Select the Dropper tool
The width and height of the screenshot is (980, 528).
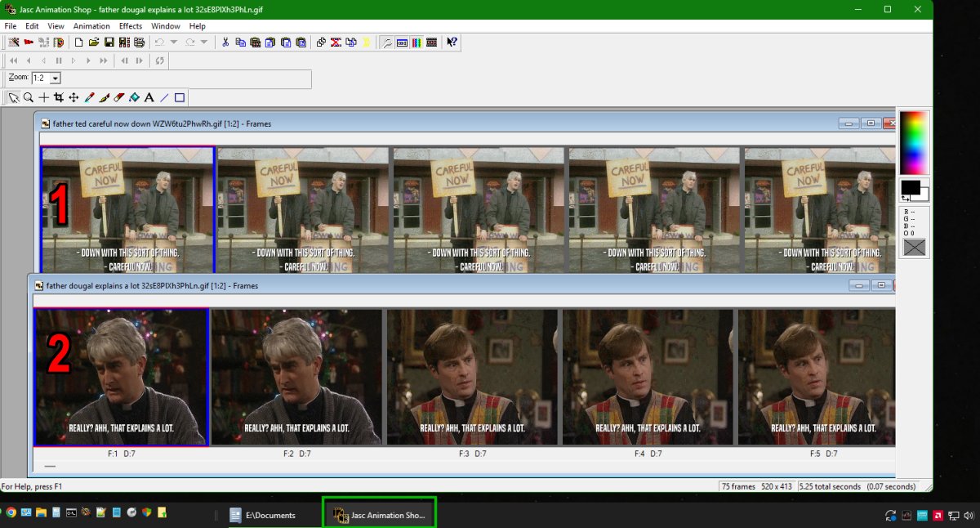[x=89, y=97]
